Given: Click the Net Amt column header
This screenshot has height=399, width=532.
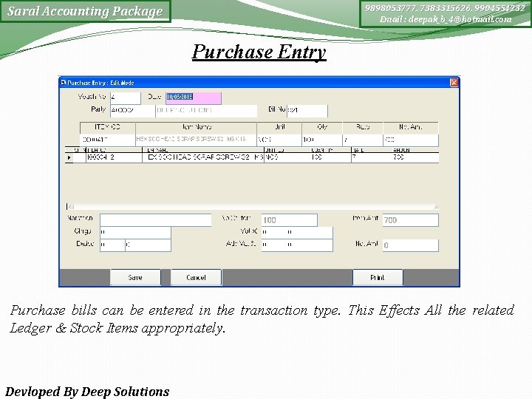Looking at the screenshot, I should pyautogui.click(x=411, y=128).
